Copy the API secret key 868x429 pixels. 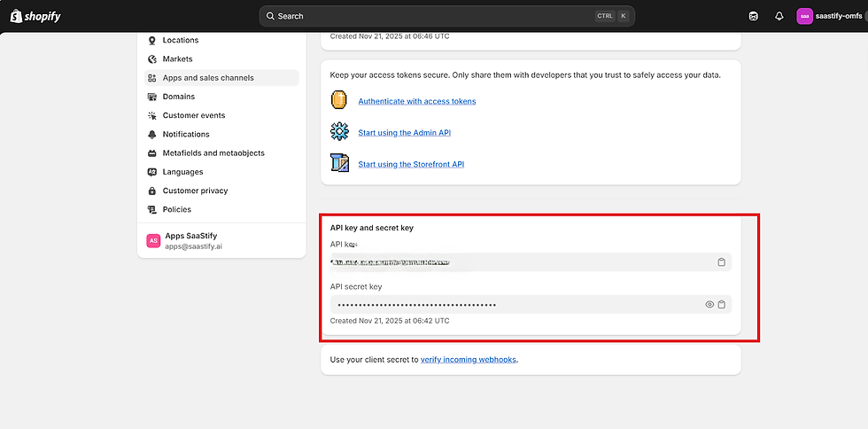[722, 305]
